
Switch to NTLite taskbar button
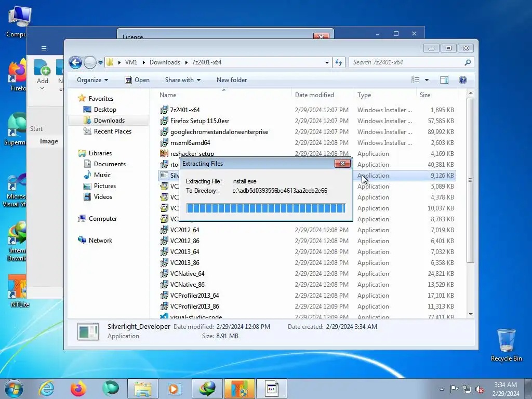tap(239, 389)
